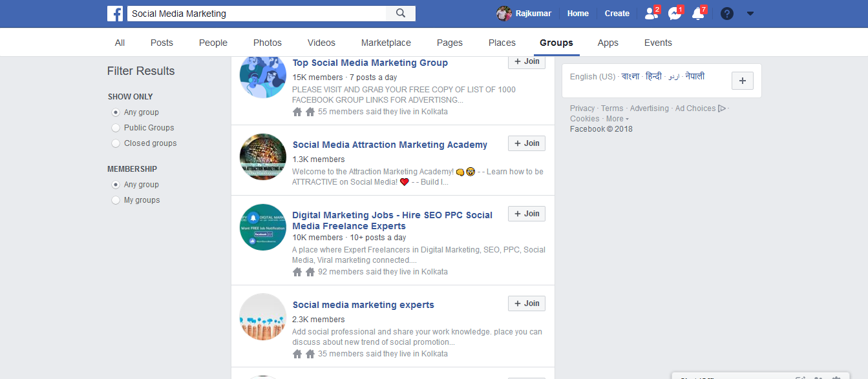Screen dimensions: 868x379
Task: Open the Advertising footer link
Action: point(650,108)
